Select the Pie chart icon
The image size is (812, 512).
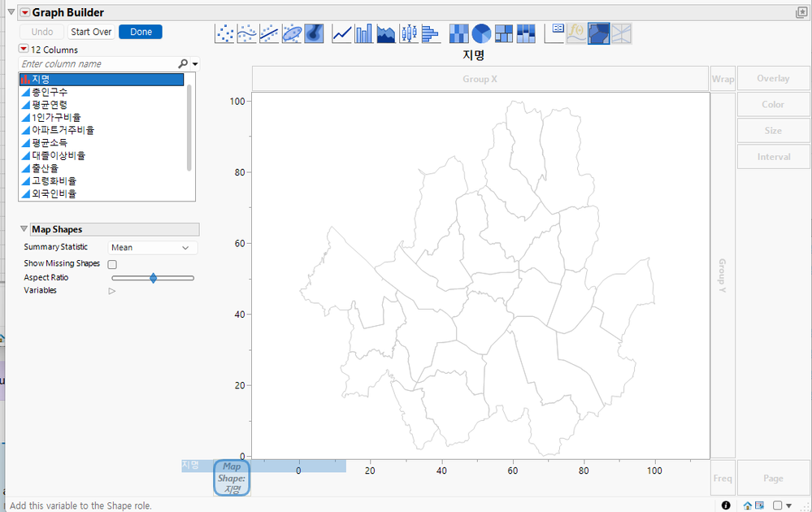[481, 33]
